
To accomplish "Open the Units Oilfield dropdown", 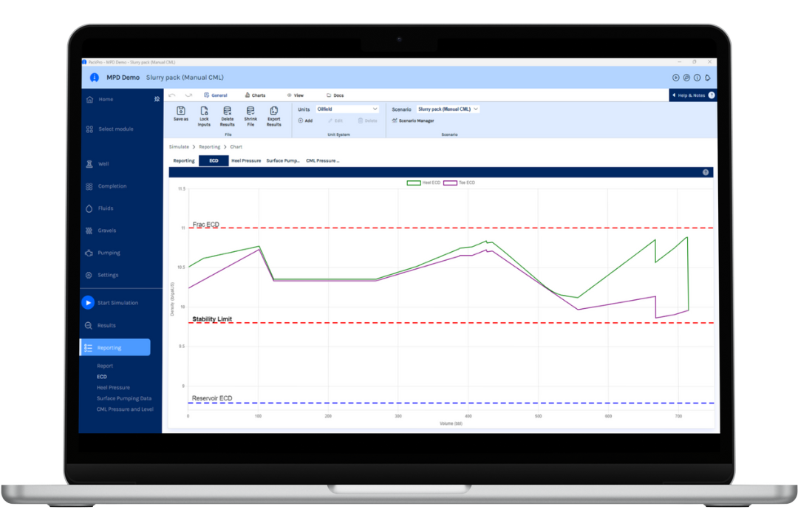I will pyautogui.click(x=347, y=109).
